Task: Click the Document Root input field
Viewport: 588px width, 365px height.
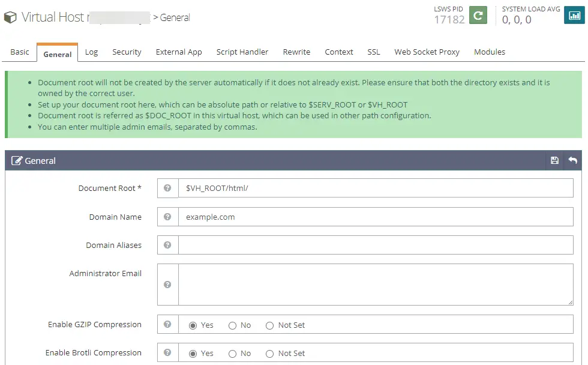Action: pos(375,188)
